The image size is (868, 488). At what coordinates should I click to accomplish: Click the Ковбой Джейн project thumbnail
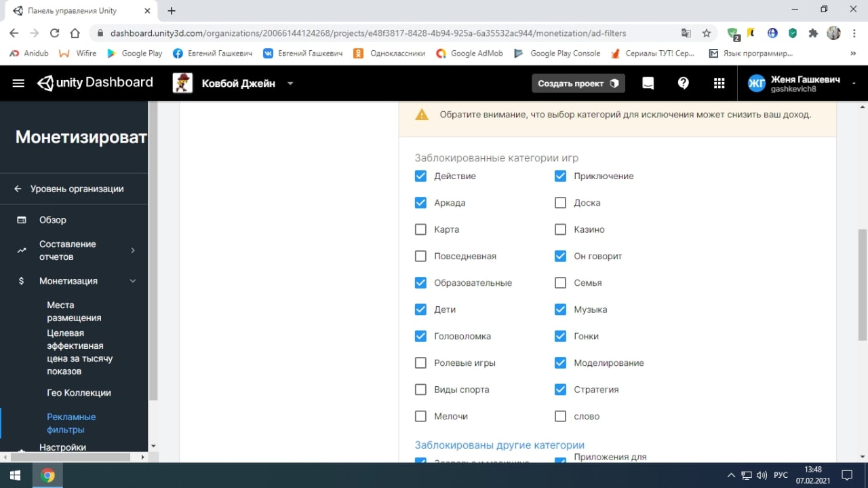click(182, 83)
